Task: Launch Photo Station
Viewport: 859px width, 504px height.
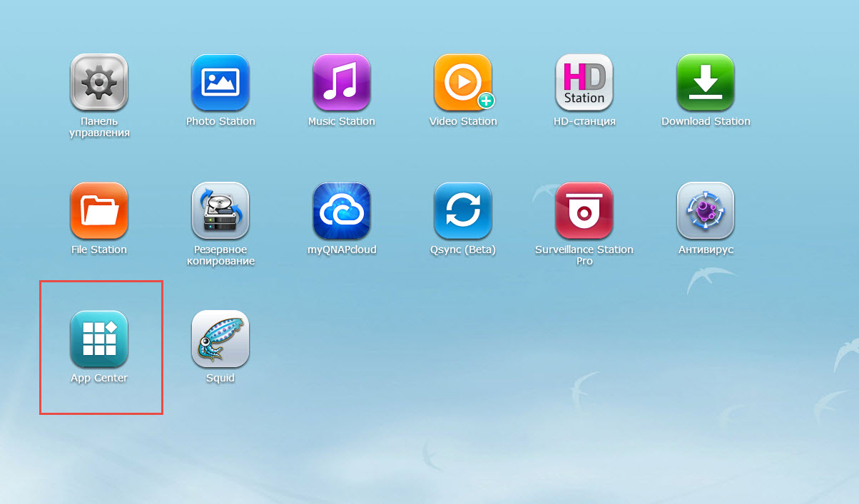Action: pos(220,83)
